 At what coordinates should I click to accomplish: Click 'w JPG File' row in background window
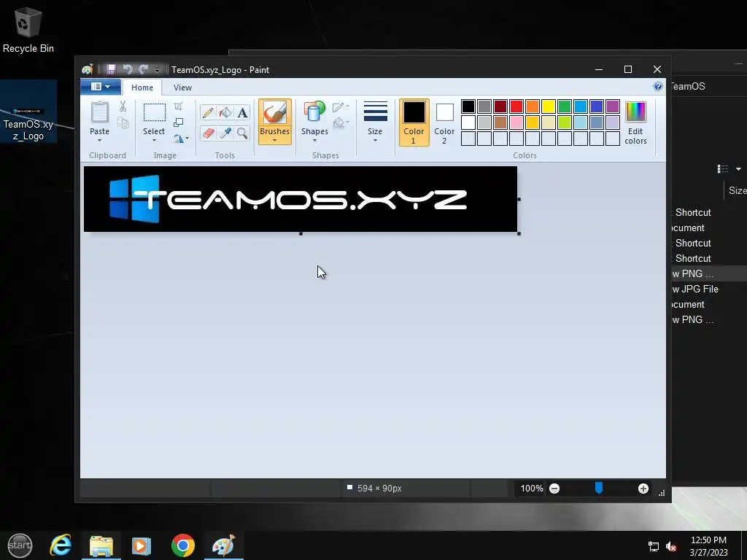click(709, 289)
